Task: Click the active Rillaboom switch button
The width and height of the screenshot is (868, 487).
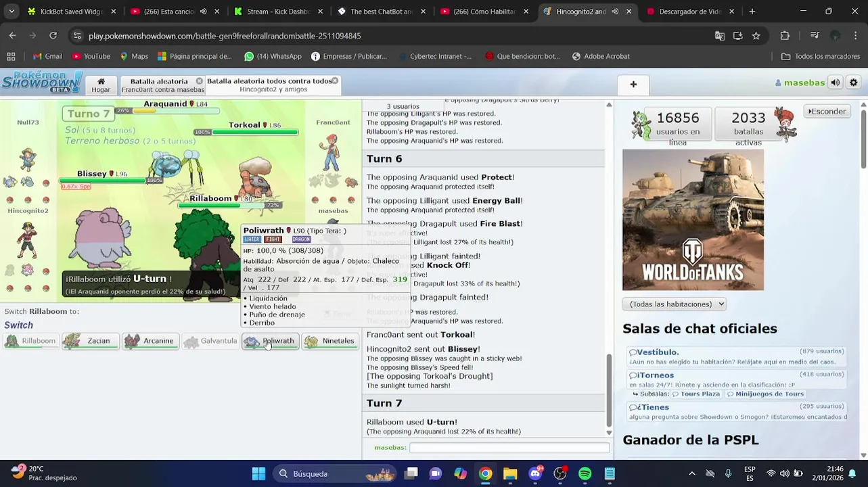Action: [x=30, y=341]
